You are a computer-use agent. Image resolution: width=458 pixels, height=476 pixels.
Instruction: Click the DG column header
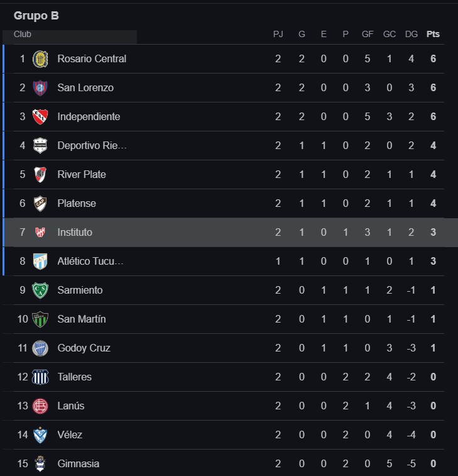click(x=412, y=34)
